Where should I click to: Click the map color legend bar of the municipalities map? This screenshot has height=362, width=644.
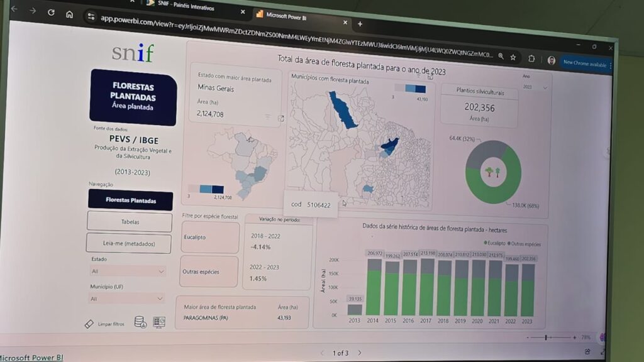click(x=410, y=88)
